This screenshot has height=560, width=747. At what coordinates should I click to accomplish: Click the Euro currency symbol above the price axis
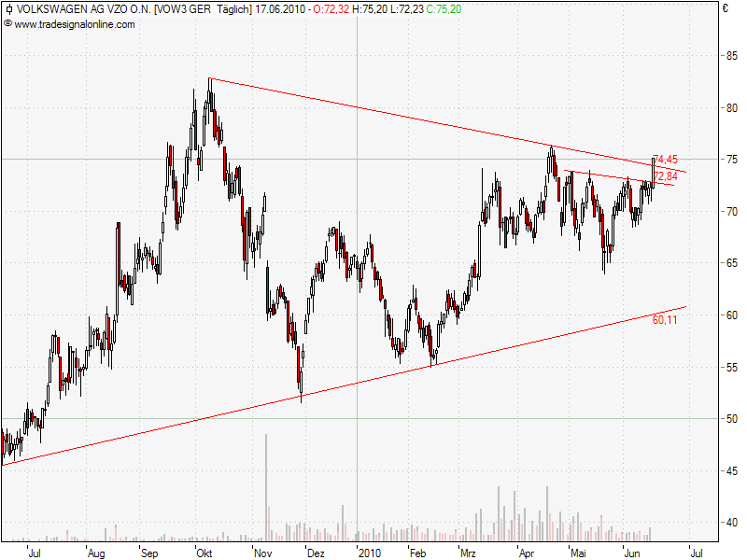725,9
